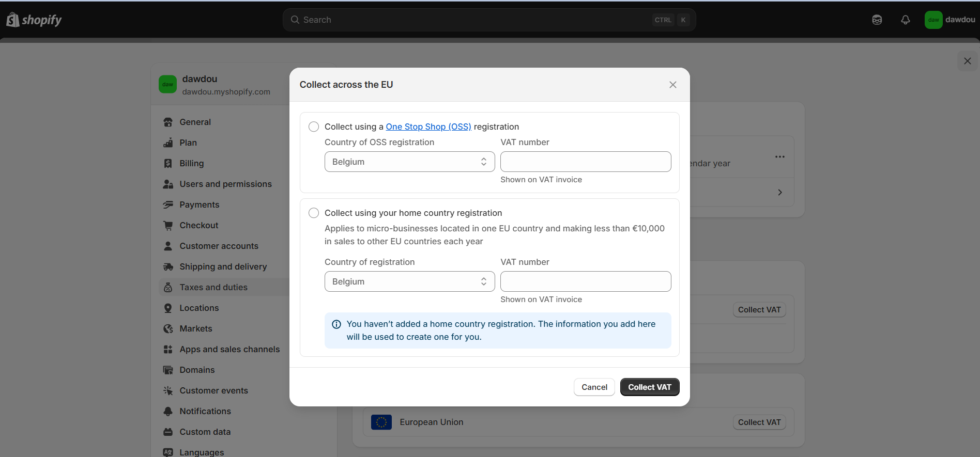Click the Shopify logo icon
Image resolution: width=980 pixels, height=457 pixels.
[x=13, y=20]
